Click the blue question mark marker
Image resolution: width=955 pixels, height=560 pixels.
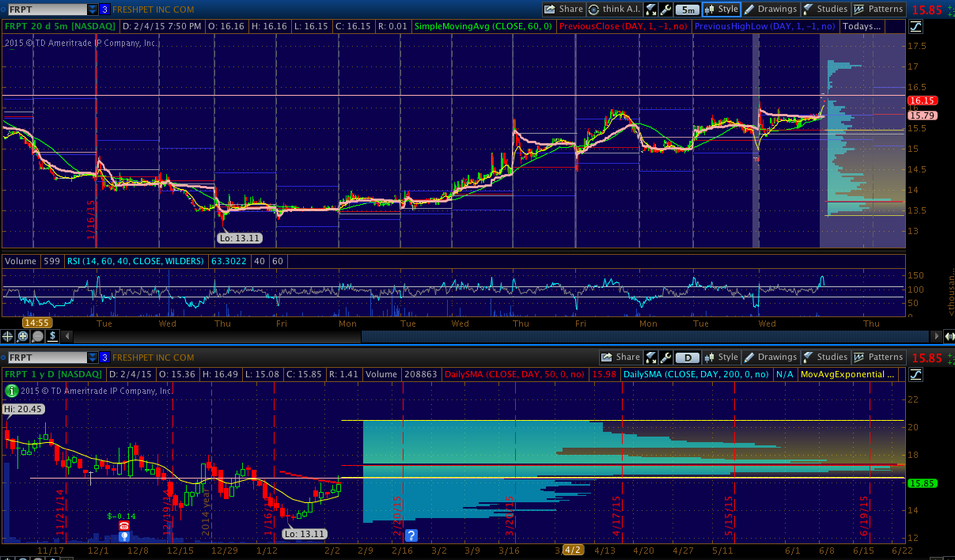(411, 535)
